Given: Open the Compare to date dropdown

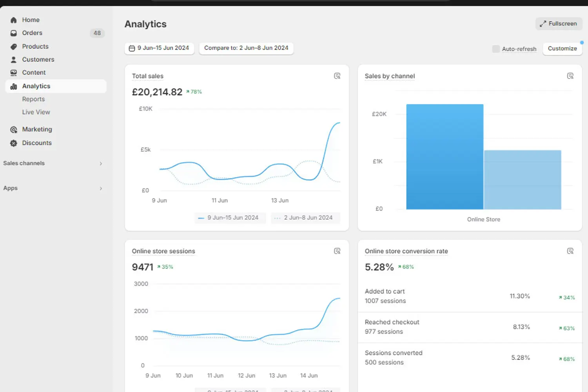Looking at the screenshot, I should (x=246, y=48).
